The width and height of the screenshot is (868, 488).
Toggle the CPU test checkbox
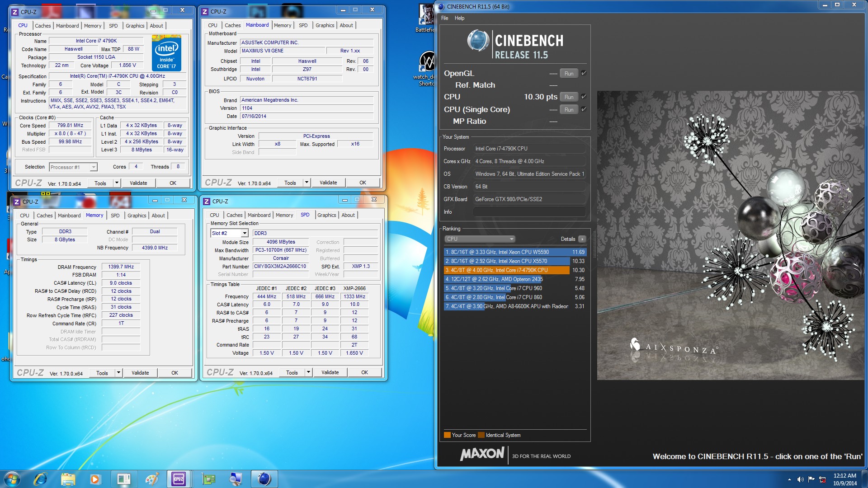[584, 97]
